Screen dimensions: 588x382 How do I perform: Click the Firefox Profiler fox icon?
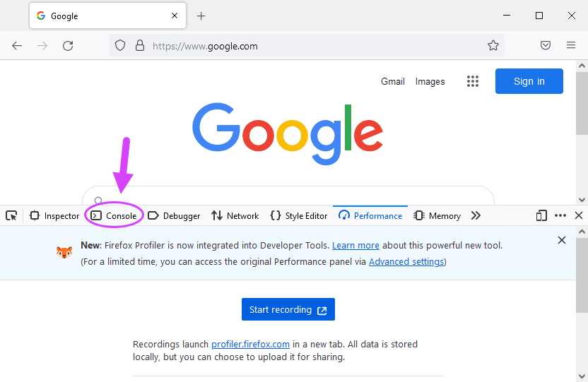click(64, 253)
